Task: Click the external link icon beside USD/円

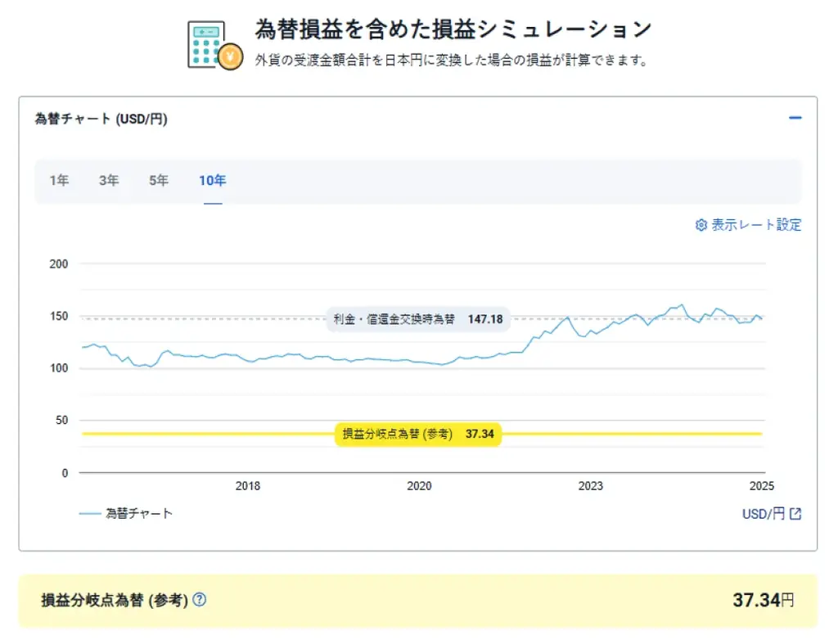Action: 795,514
